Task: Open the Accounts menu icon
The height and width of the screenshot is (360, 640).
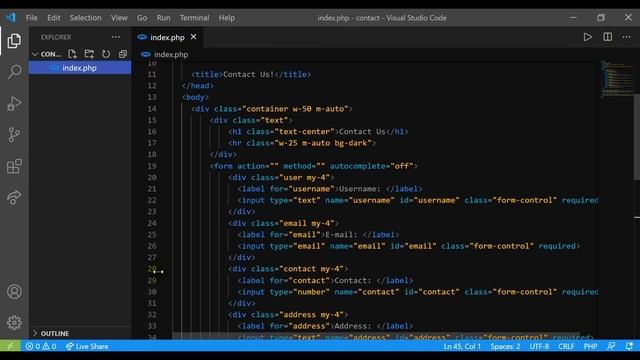Action: 14,291
